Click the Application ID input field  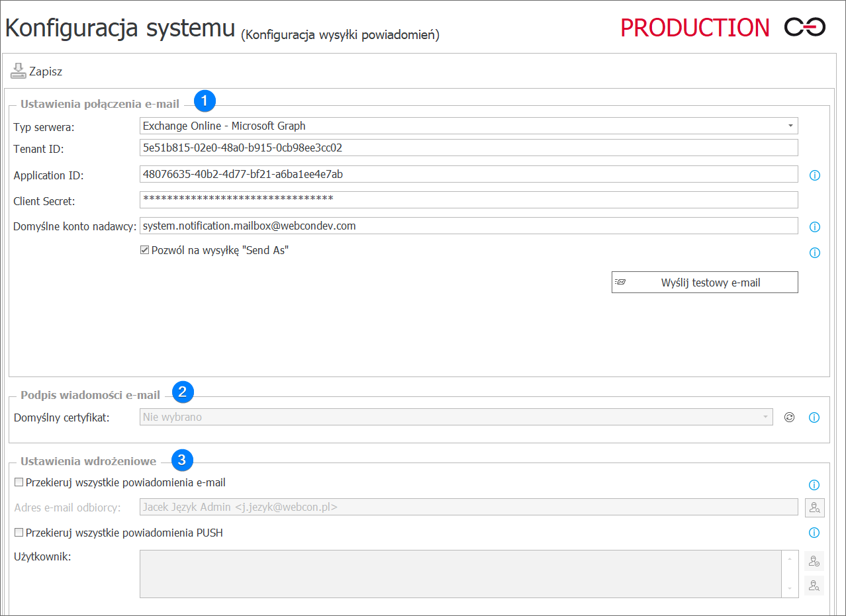point(469,174)
